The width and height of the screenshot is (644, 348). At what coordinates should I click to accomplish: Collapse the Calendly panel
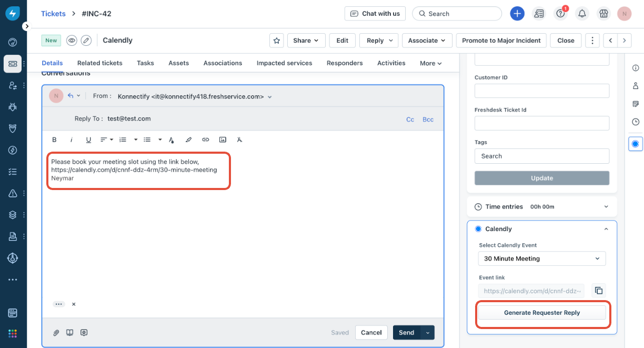(606, 229)
